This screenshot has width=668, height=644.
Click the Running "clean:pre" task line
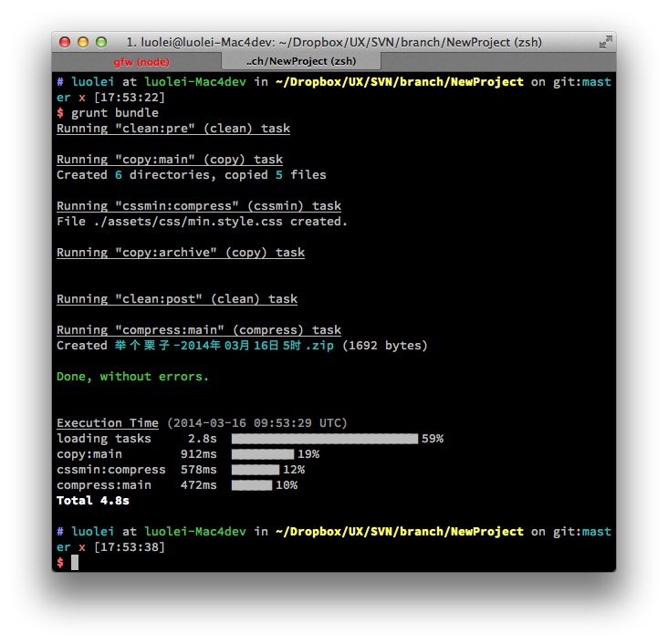pos(172,129)
